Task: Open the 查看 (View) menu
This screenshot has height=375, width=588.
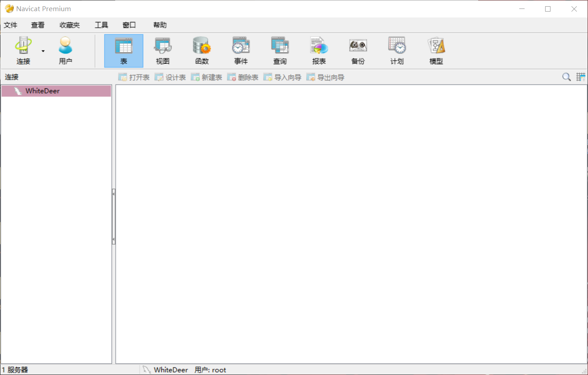Action: click(38, 25)
